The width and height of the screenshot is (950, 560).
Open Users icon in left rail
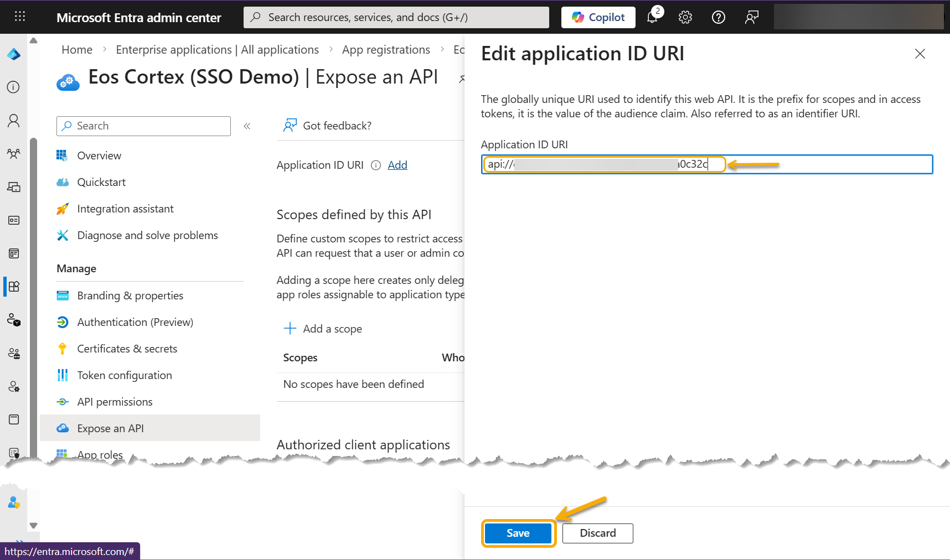(14, 121)
